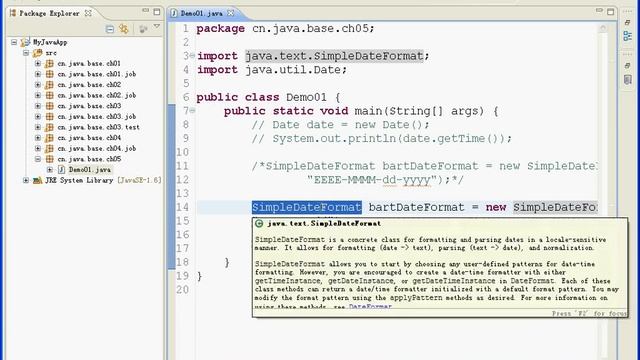
Task: Collapse the MyJavaApp project node
Action: click(x=14, y=42)
